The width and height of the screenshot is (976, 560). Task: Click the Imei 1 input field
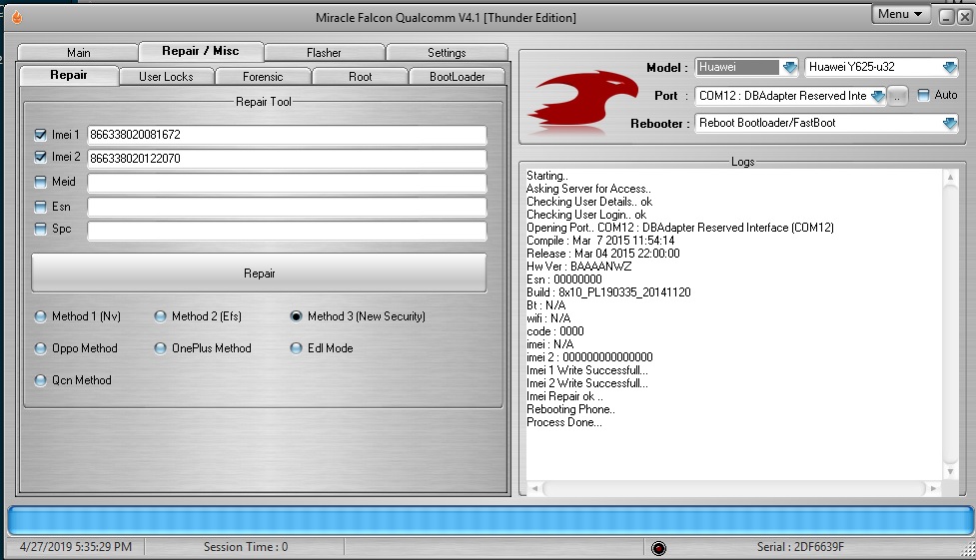click(287, 135)
